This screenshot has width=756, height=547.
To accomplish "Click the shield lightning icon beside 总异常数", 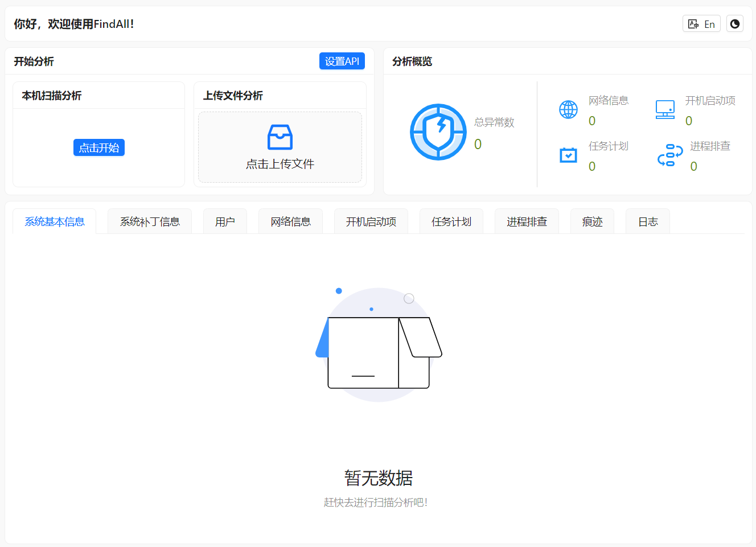I will tap(438, 131).
